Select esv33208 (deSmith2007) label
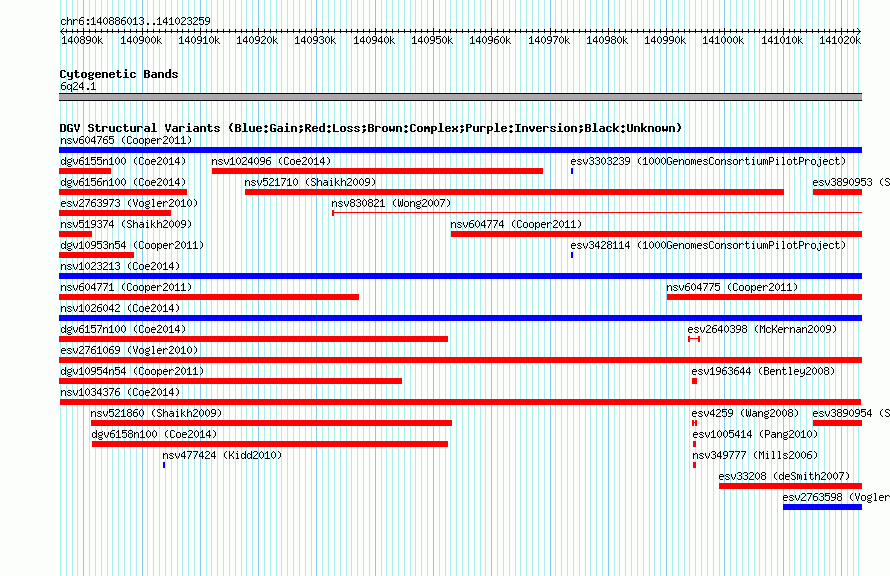Image resolution: width=890 pixels, height=576 pixels. coord(784,476)
